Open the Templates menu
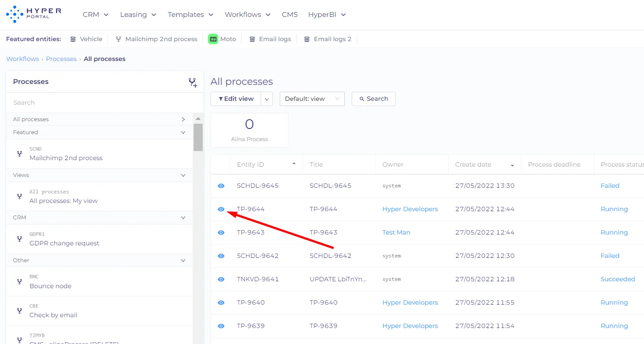 click(191, 14)
